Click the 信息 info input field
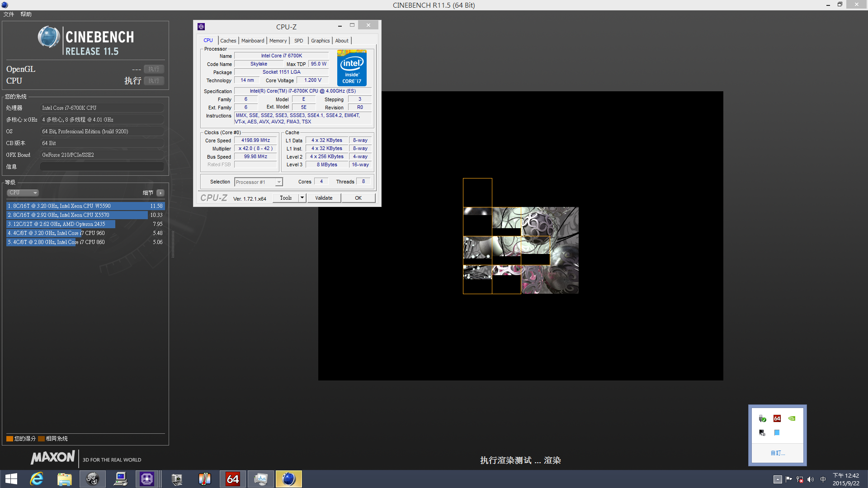This screenshot has height=488, width=868. 102,167
